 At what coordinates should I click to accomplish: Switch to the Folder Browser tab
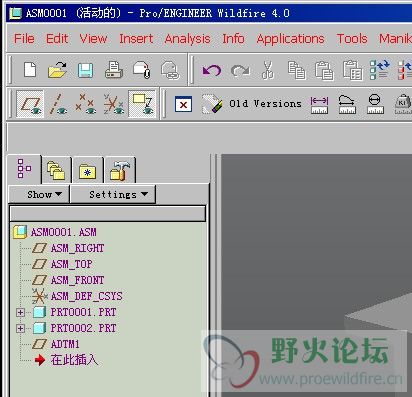tap(56, 170)
